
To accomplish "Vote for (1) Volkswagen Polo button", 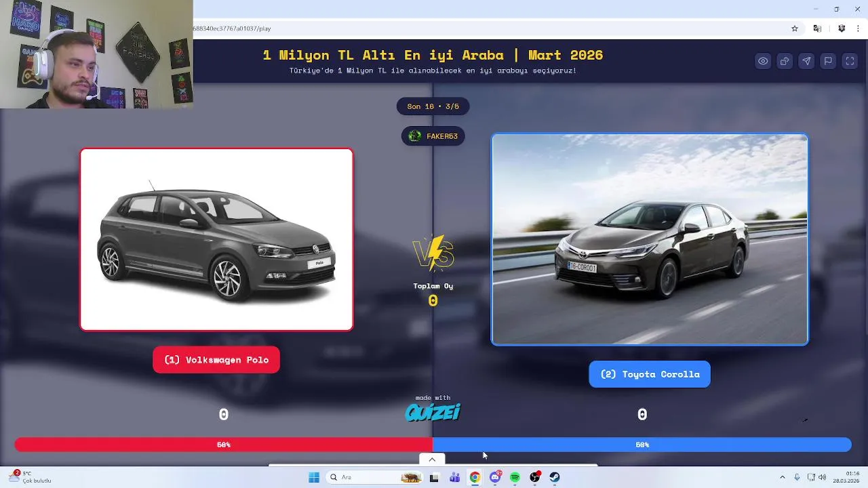I will coord(216,360).
